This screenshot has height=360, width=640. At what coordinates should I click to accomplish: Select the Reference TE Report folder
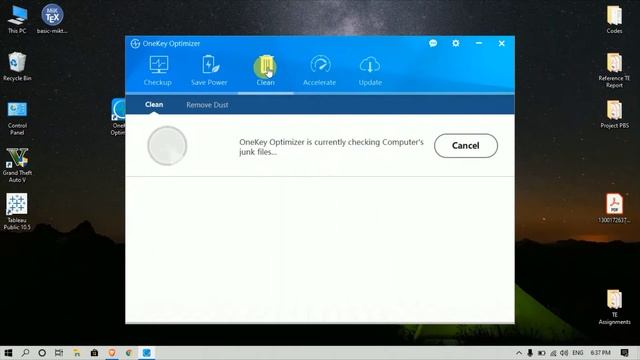point(614,70)
